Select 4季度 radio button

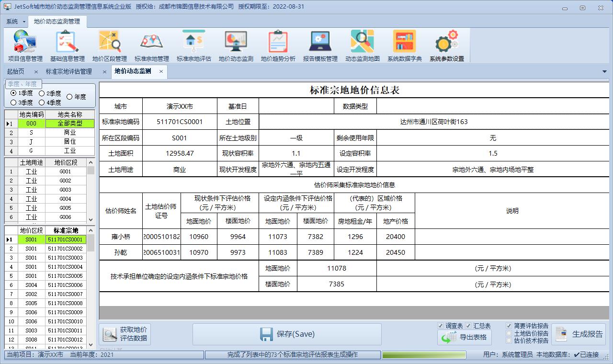[50, 102]
